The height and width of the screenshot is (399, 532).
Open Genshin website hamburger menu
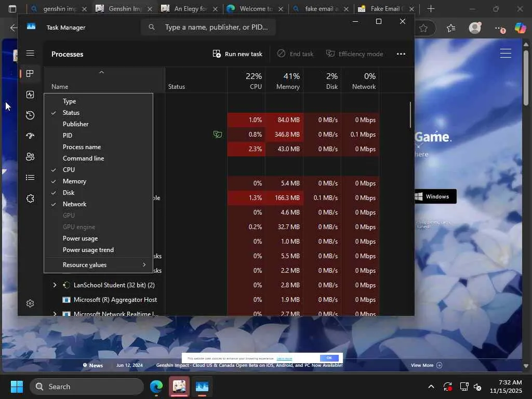506,54
